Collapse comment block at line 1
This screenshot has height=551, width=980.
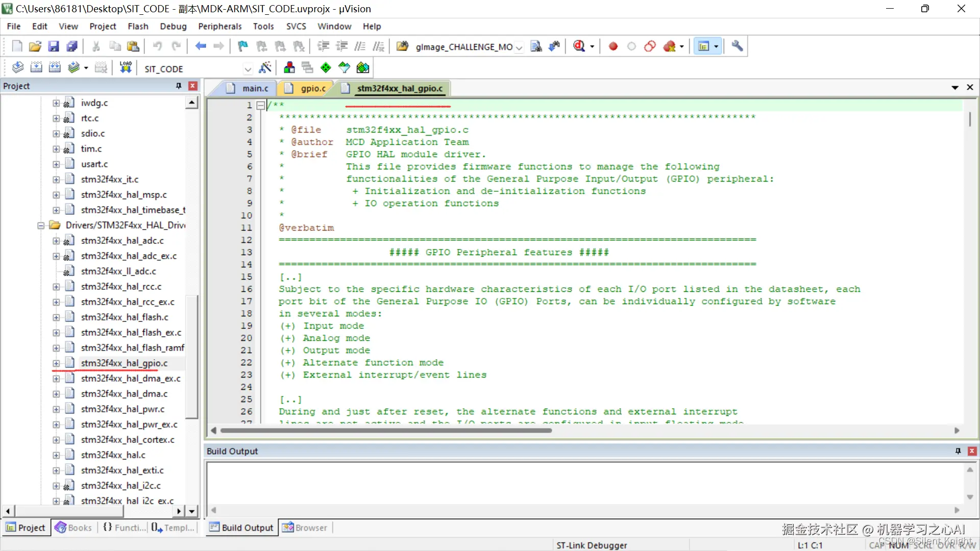(260, 105)
